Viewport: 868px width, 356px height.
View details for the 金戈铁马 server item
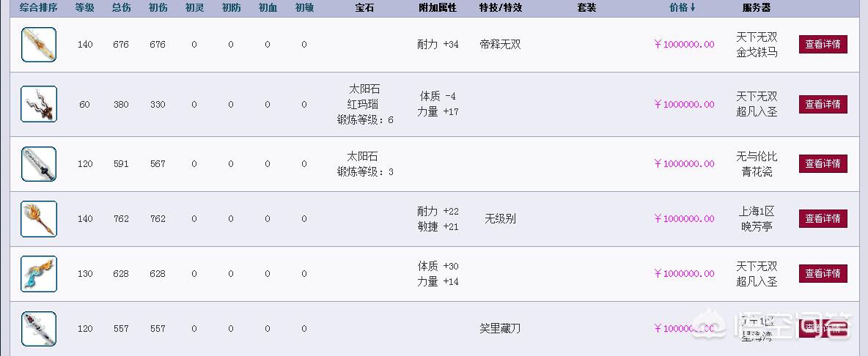coord(823,44)
